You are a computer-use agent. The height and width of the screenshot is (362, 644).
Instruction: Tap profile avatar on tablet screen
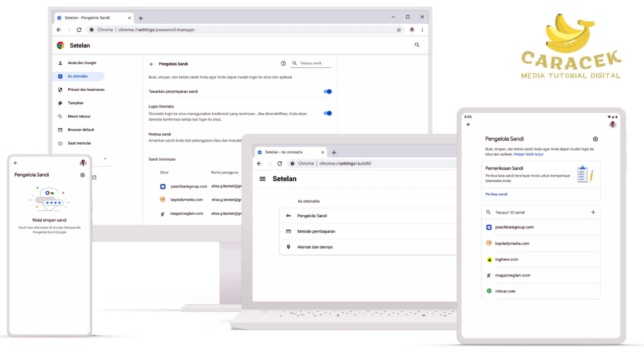[x=613, y=124]
